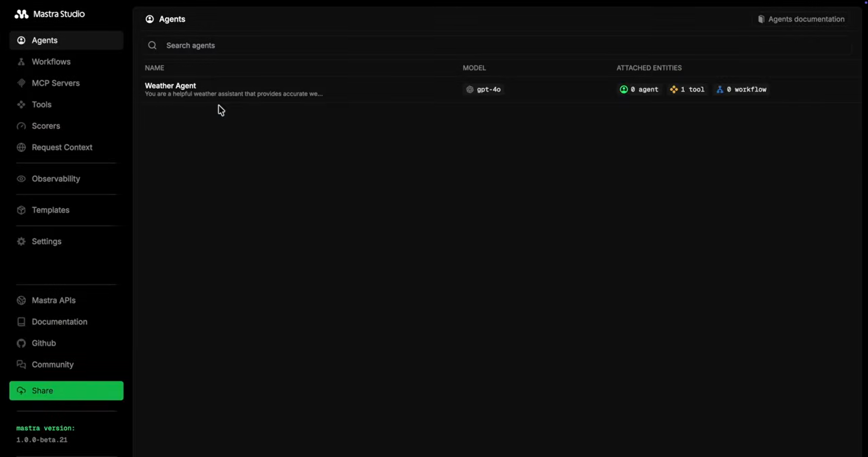Visit the Github link

67,343
